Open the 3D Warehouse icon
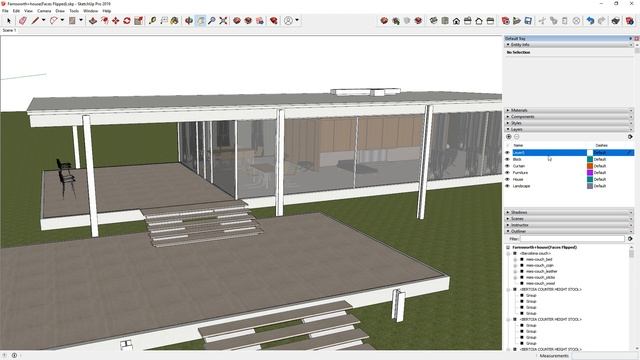The height and width of the screenshot is (360, 640). (x=237, y=20)
